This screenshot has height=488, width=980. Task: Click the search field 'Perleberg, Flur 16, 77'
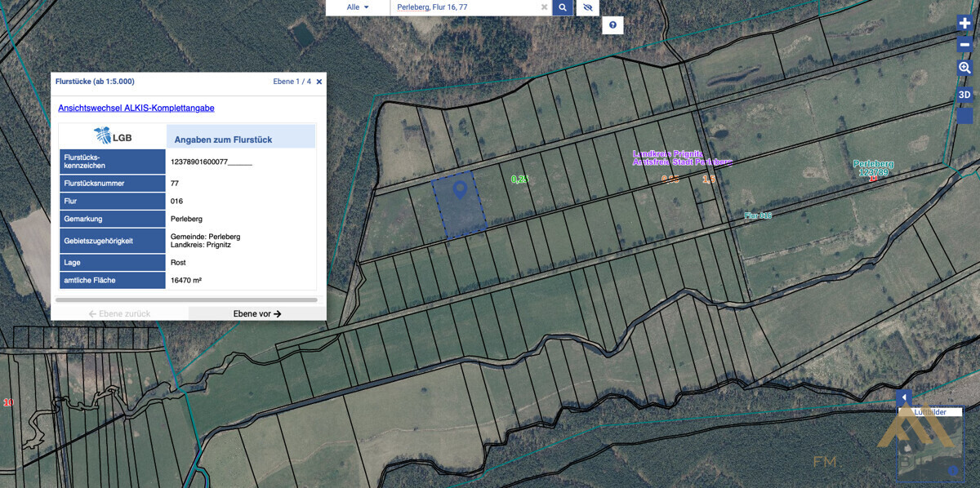461,7
